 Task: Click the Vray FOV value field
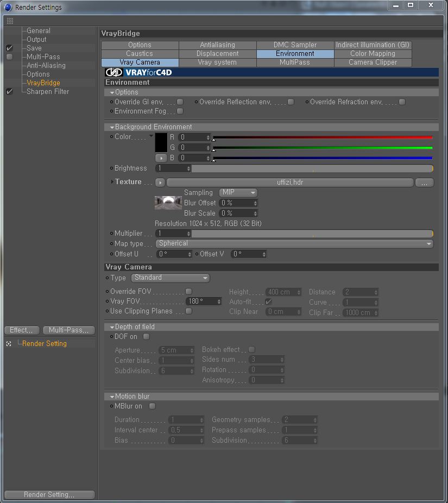[x=203, y=301]
